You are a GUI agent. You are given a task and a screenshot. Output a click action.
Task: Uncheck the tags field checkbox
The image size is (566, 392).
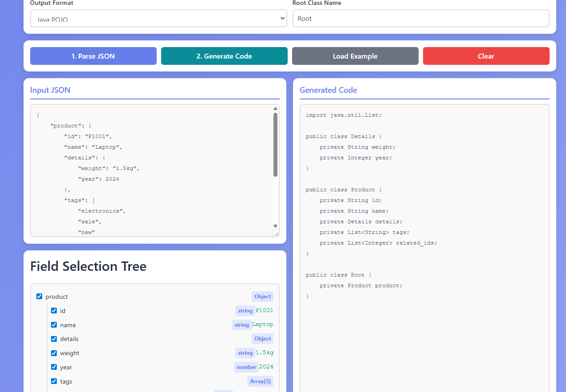click(54, 381)
